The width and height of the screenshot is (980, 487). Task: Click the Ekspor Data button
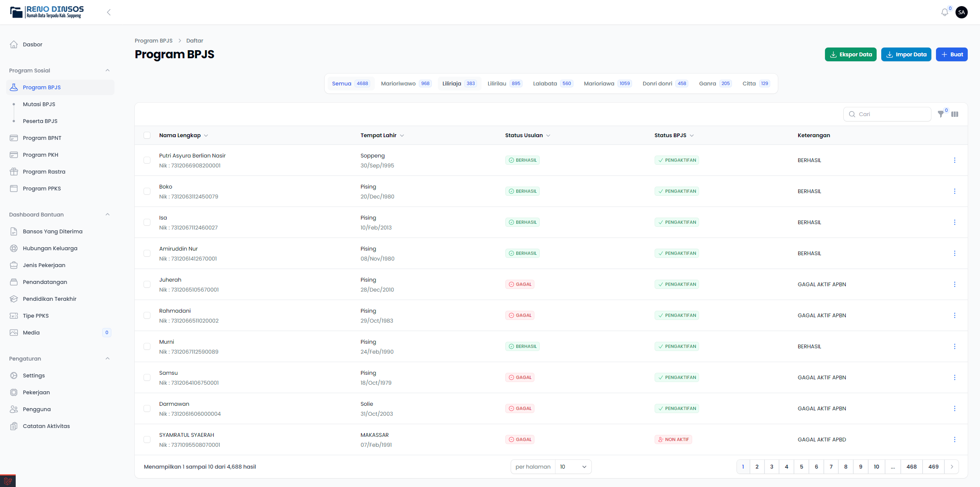pos(850,54)
